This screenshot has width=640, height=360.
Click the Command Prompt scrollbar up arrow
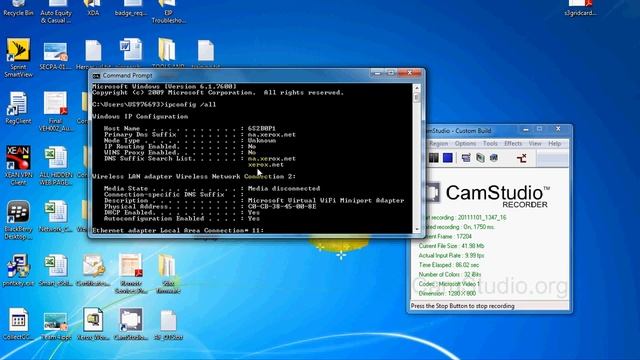[x=417, y=87]
